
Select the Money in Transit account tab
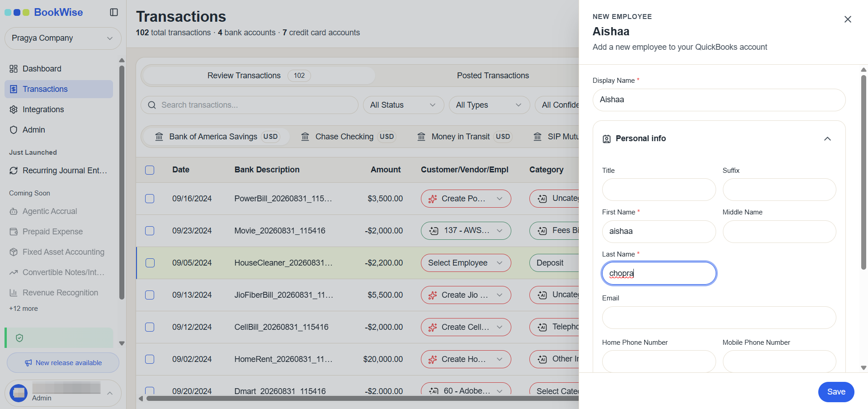coord(465,137)
